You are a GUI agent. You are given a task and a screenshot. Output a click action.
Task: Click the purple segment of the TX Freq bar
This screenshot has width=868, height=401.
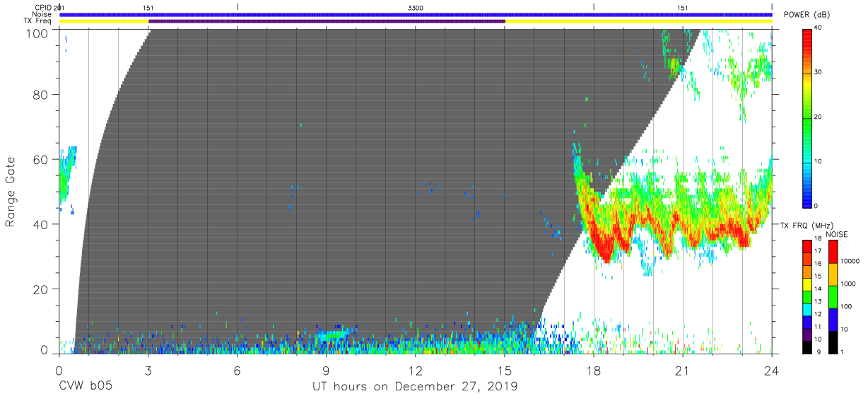(327, 21)
